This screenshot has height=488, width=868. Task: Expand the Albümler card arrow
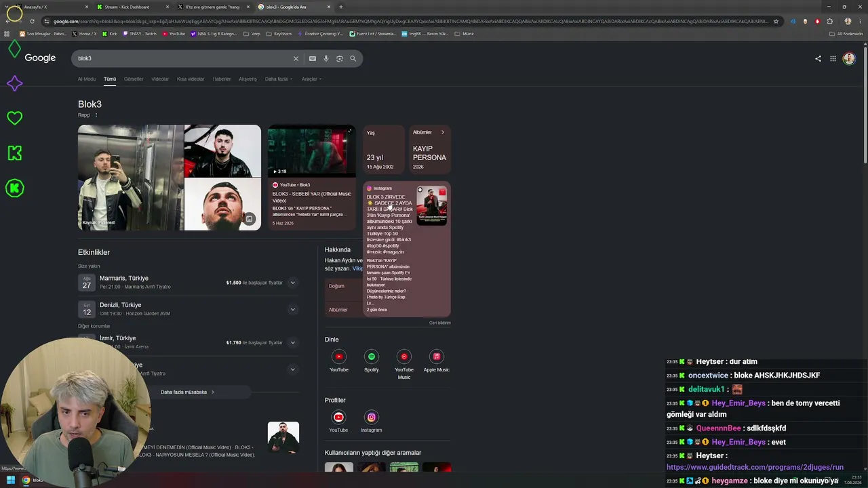(443, 132)
